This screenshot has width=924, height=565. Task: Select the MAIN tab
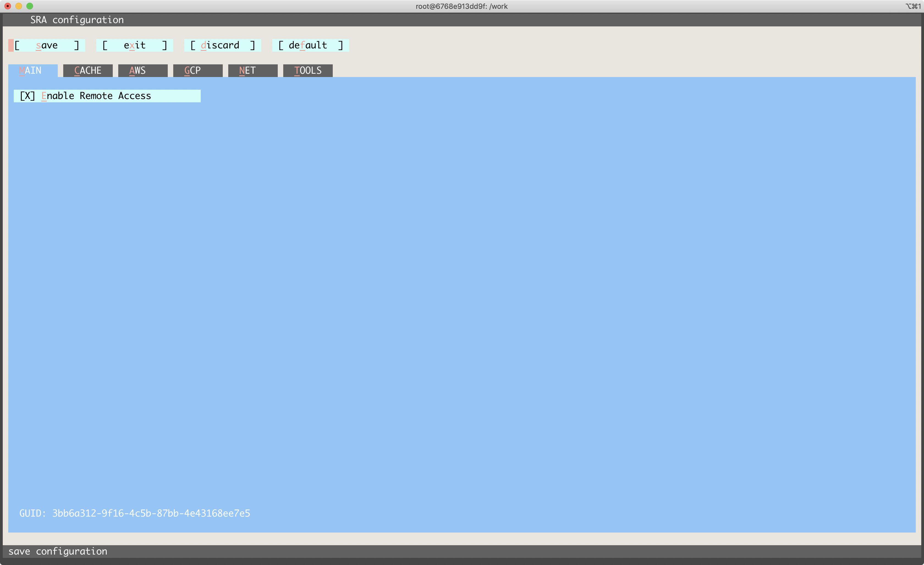pos(33,70)
